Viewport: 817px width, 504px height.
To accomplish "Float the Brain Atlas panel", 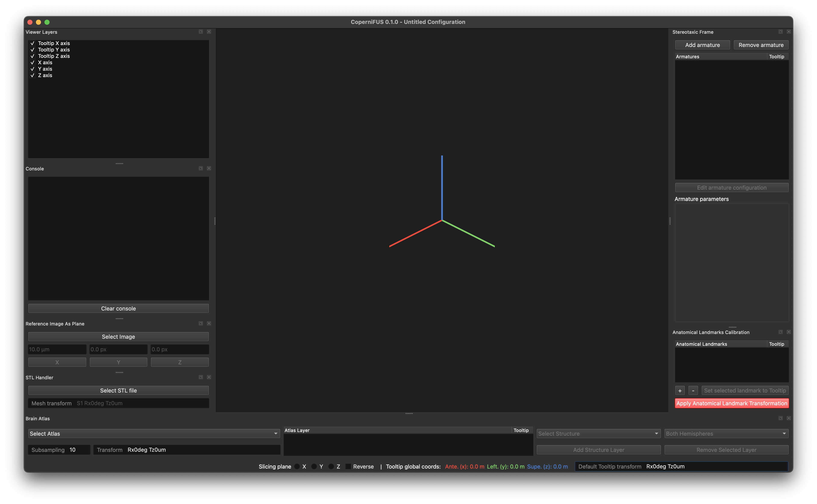I will [x=781, y=418].
